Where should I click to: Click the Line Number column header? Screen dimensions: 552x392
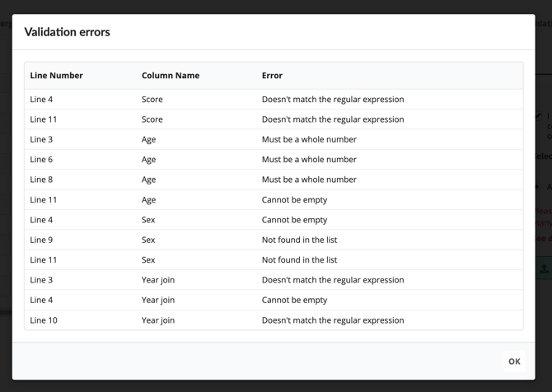click(x=57, y=76)
